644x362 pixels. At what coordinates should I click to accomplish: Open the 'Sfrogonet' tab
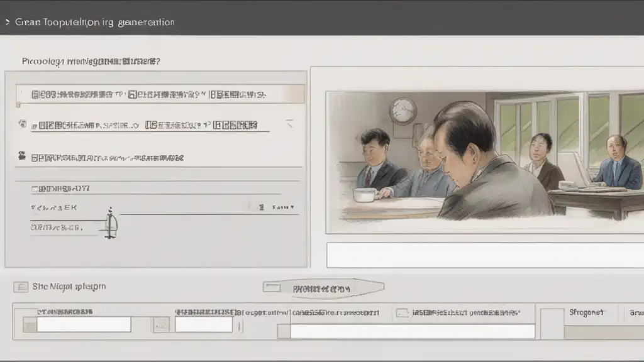point(586,313)
